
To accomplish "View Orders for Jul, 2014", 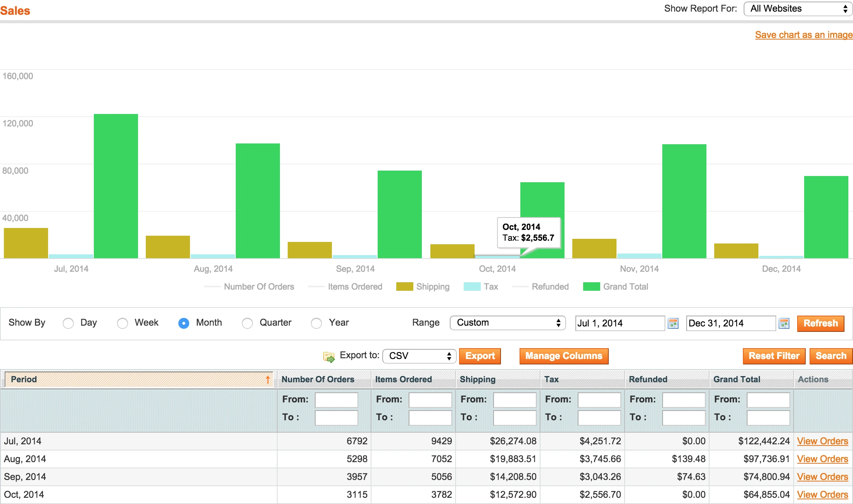I will tap(823, 441).
